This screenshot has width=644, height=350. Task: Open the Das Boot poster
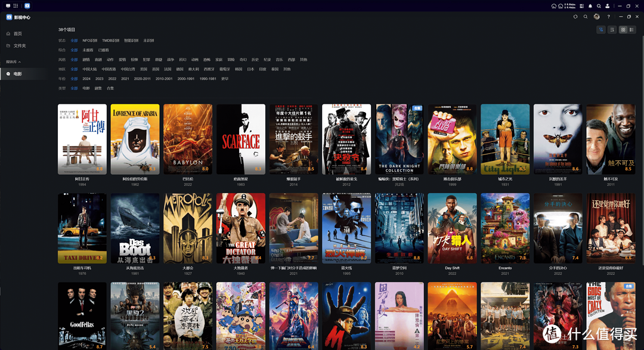[135, 228]
